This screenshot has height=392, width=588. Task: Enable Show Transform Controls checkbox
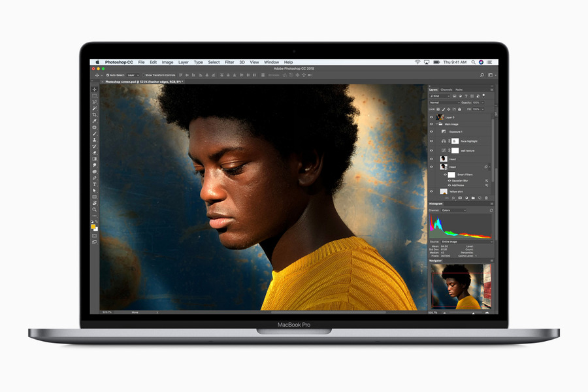click(x=143, y=75)
